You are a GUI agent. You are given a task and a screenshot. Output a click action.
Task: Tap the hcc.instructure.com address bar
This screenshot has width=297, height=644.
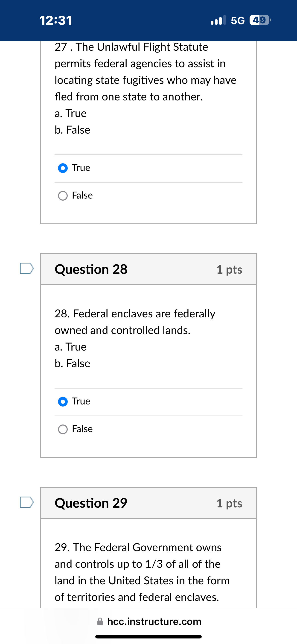click(x=154, y=621)
